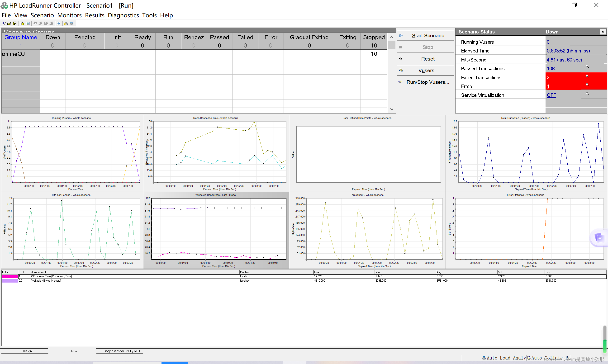608x364 pixels.
Task: Select the Available MBytes (Memory) legend row
Action: click(304, 281)
